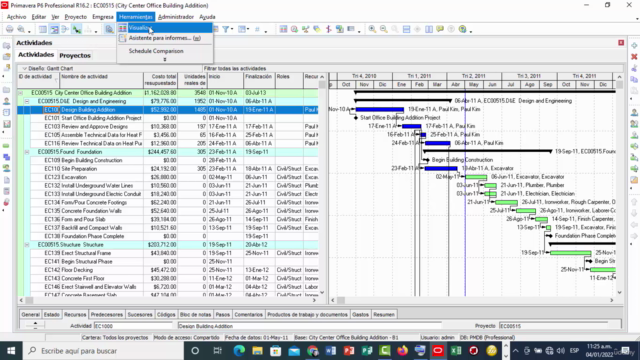The width and height of the screenshot is (640, 360).
Task: Open the Group and Sort dropdown arrow
Action: pyautogui.click(x=248, y=29)
